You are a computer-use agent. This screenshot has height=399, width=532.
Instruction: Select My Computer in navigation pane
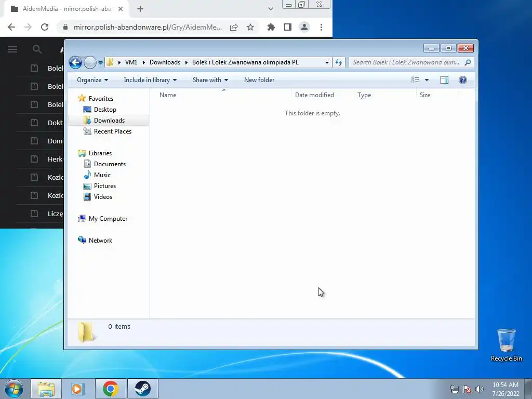tap(108, 219)
